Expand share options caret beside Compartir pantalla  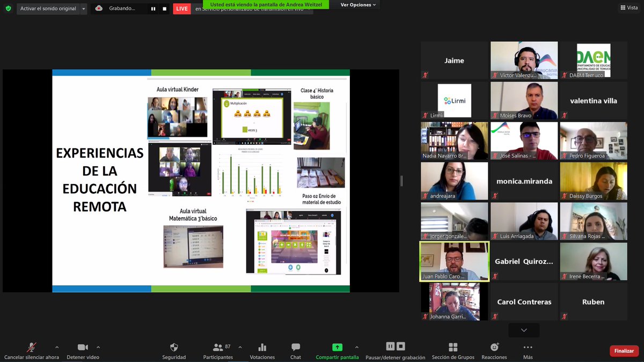tap(357, 347)
